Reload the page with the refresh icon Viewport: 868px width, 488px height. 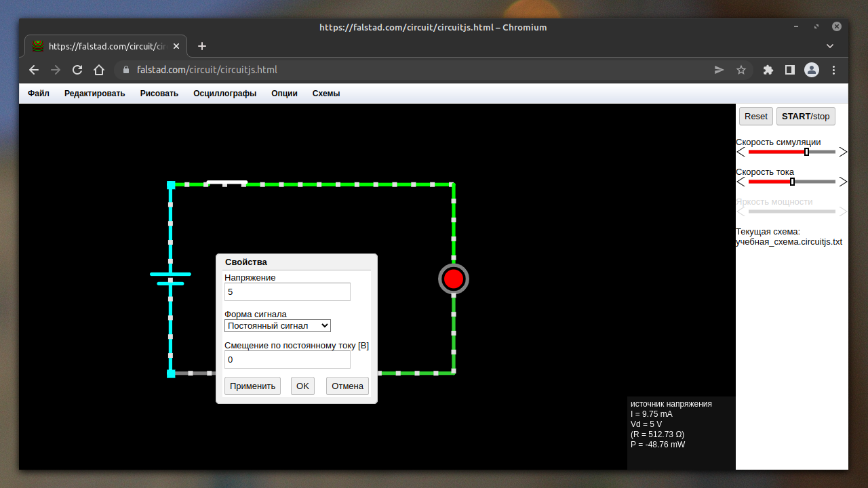tap(77, 70)
